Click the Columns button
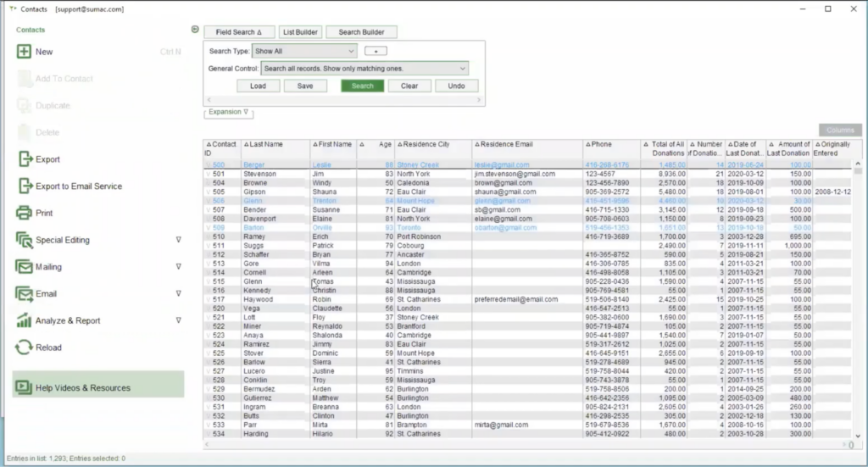 click(840, 130)
